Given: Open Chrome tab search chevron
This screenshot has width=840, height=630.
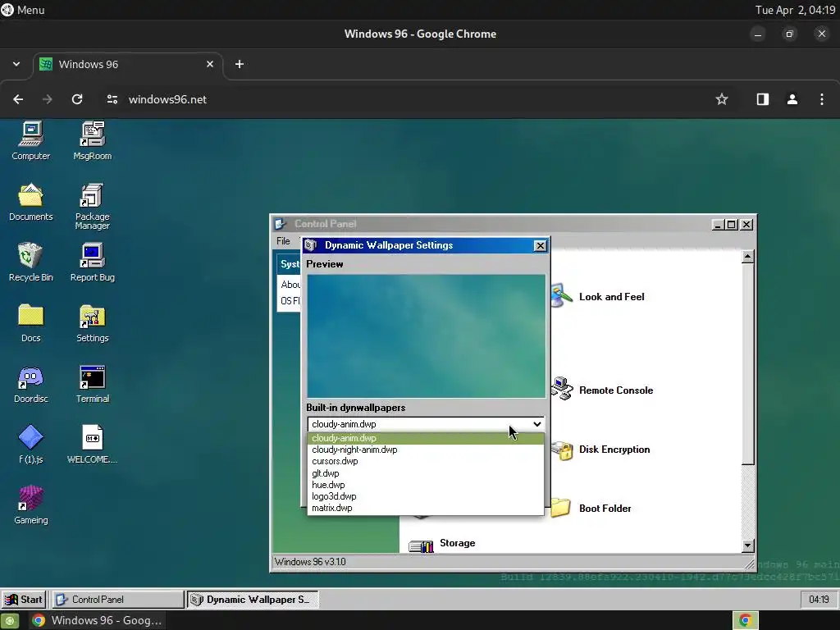Looking at the screenshot, I should pos(16,64).
